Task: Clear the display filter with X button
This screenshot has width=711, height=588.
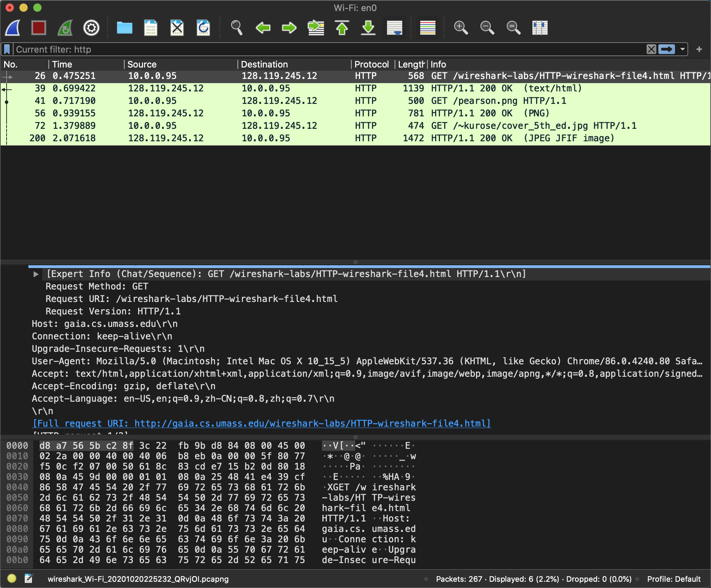Action: tap(651, 50)
